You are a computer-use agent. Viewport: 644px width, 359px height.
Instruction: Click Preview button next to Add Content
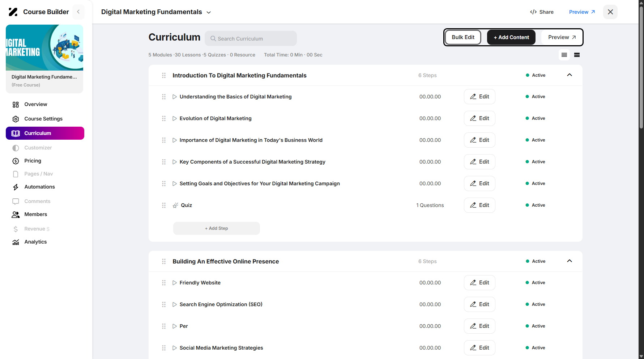(562, 37)
